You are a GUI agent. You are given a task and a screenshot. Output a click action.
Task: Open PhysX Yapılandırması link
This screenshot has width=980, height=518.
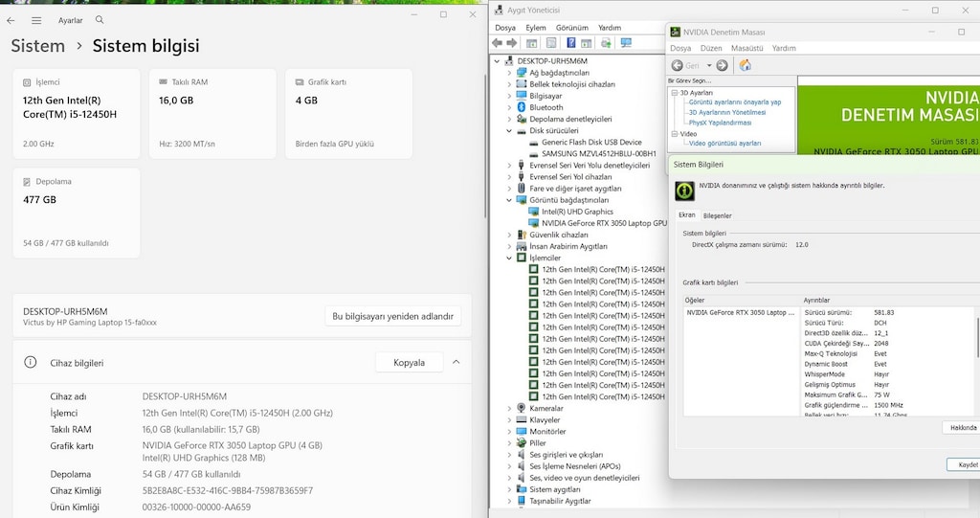point(720,123)
